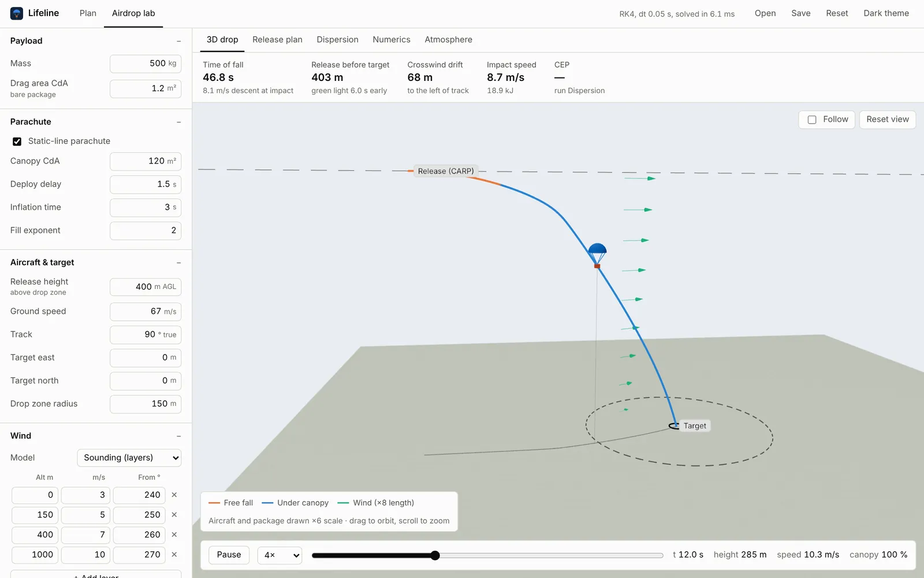This screenshot has width=924, height=578.
Task: Click the Reset view button
Action: point(888,120)
